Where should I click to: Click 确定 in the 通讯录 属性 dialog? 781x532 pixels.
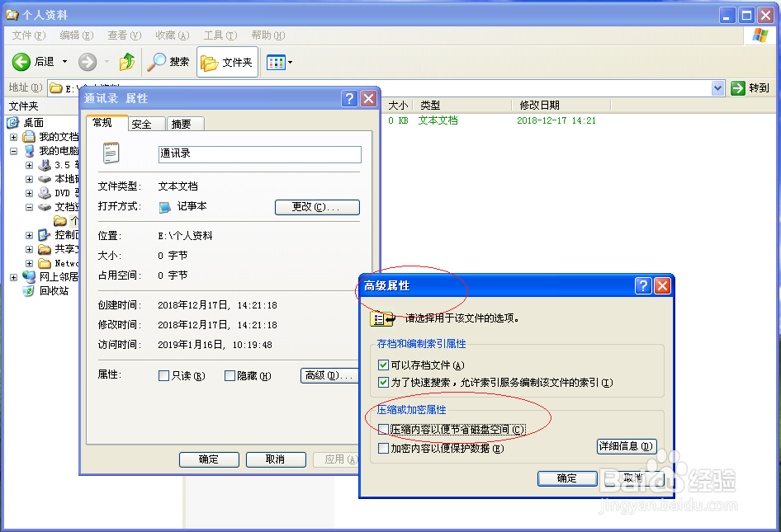209,459
